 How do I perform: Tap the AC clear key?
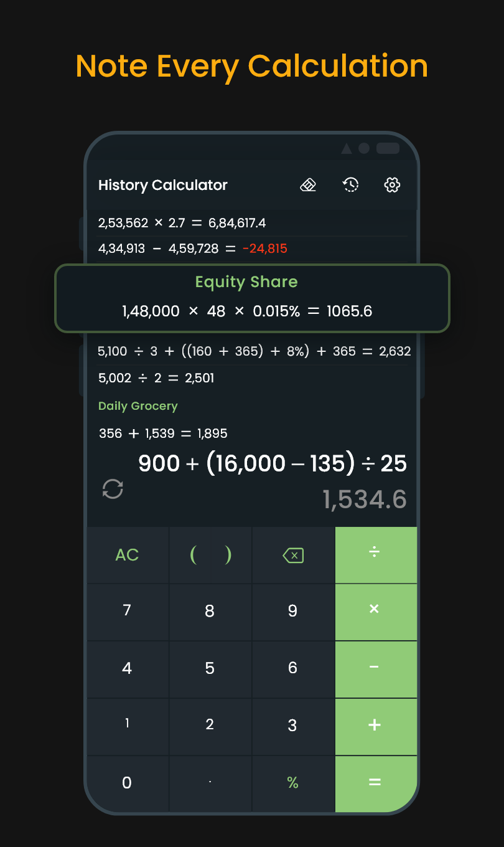(127, 555)
